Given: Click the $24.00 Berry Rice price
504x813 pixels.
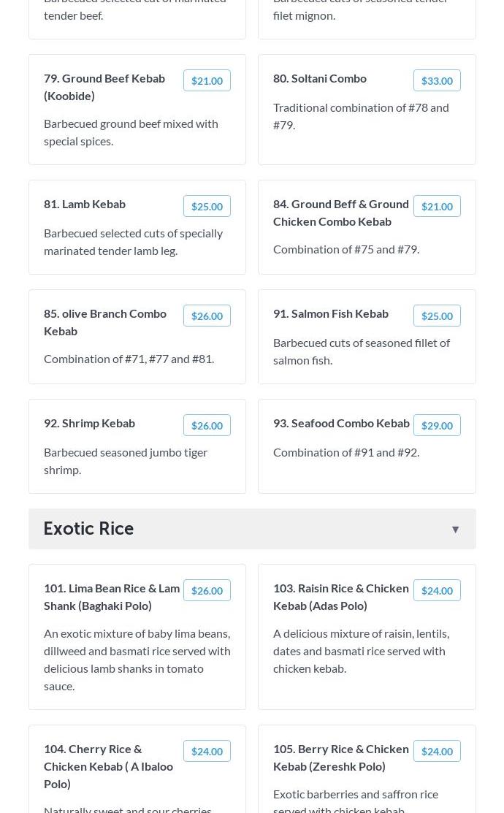Looking at the screenshot, I should click(437, 752).
